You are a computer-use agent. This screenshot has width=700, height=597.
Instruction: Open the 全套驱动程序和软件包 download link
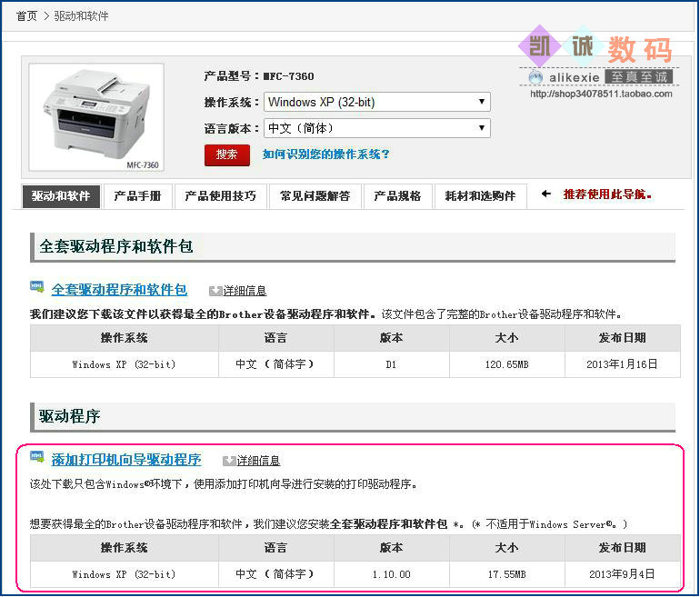click(x=119, y=290)
